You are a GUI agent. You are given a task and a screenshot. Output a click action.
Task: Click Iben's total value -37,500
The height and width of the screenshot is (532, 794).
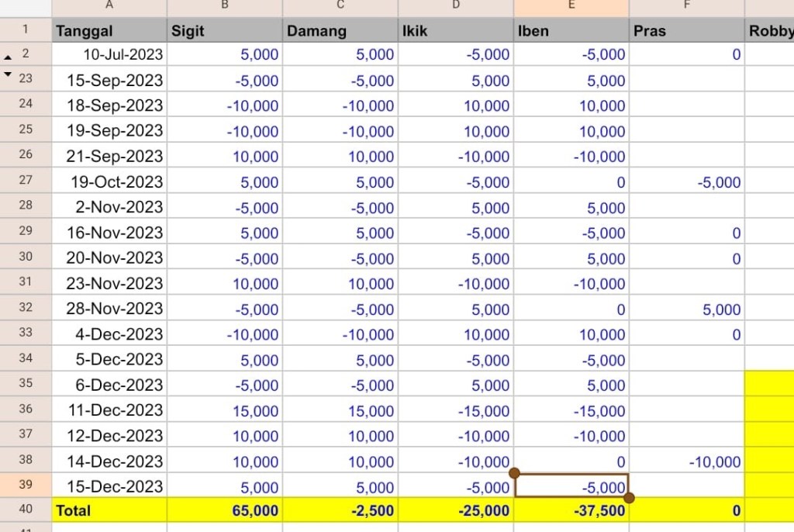pyautogui.click(x=571, y=510)
